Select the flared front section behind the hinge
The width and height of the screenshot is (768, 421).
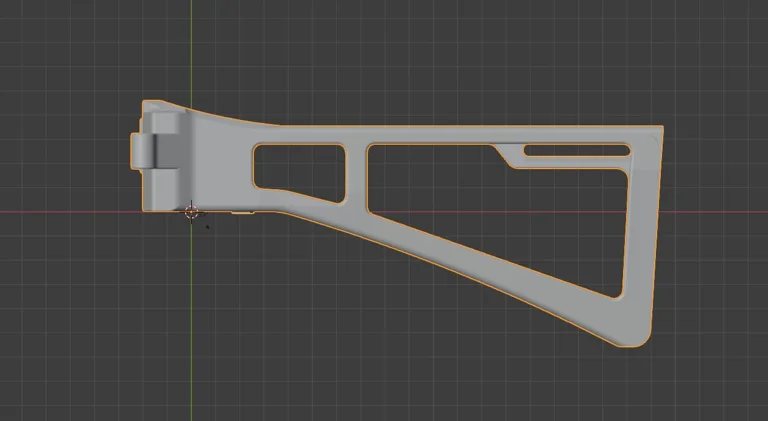click(215, 160)
